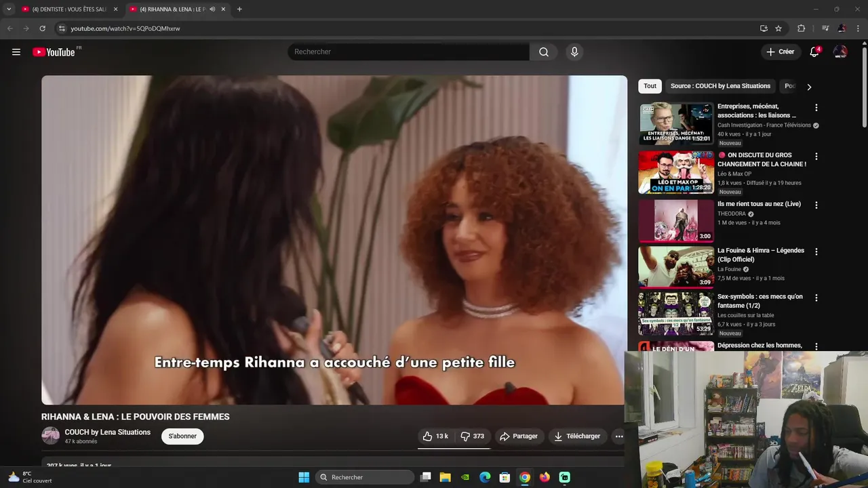Open options for ON DISCUTE DU GROS CHANGEMENT video
Viewport: 868px width, 488px height.
(816, 157)
